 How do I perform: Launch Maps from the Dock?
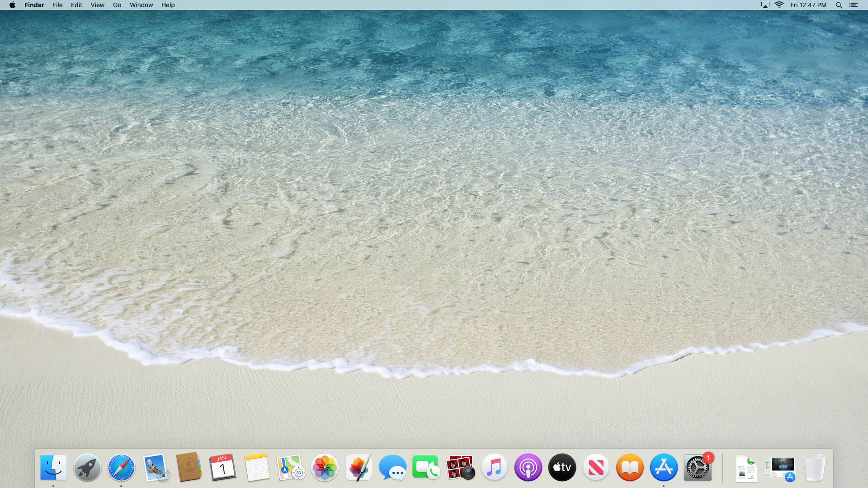click(291, 467)
